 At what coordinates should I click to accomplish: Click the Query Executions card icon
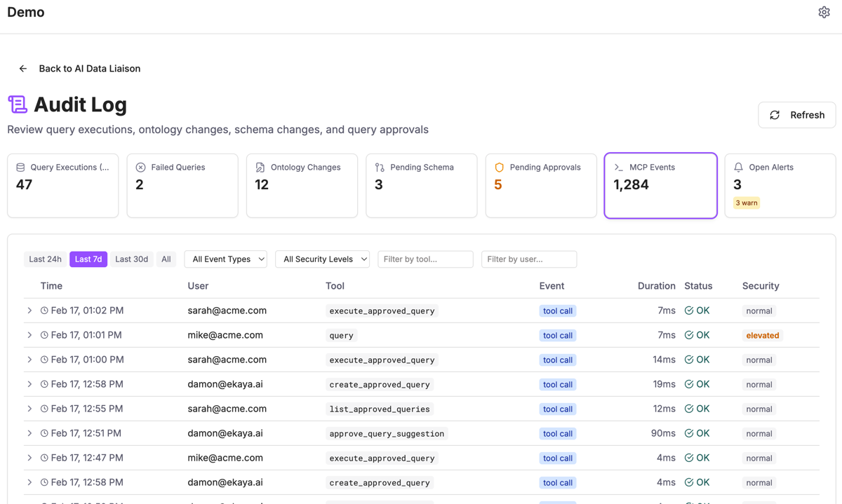(20, 167)
